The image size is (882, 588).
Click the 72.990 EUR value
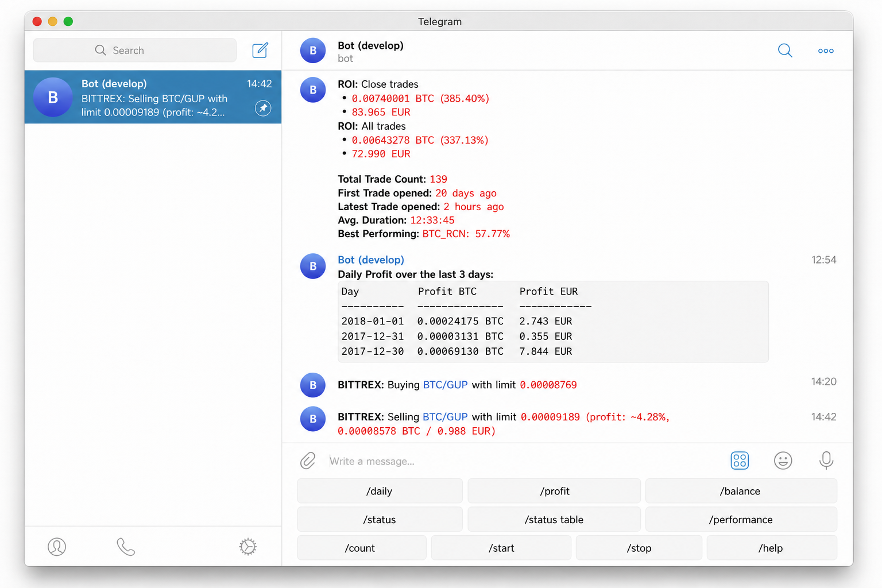381,154
